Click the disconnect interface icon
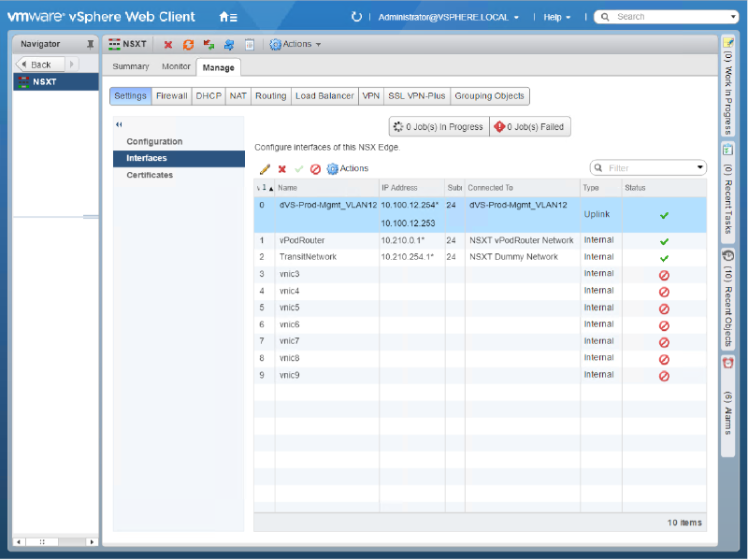748x560 pixels. (315, 168)
